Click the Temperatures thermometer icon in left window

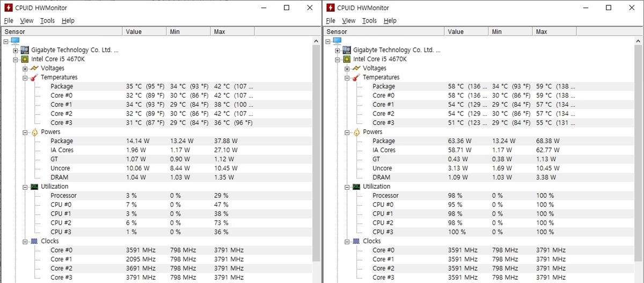coord(34,77)
